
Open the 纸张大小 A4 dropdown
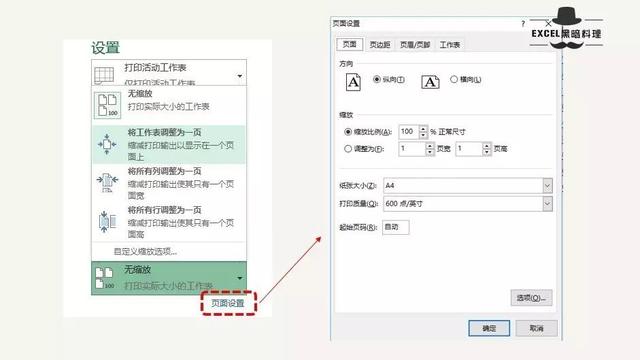pyautogui.click(x=547, y=186)
